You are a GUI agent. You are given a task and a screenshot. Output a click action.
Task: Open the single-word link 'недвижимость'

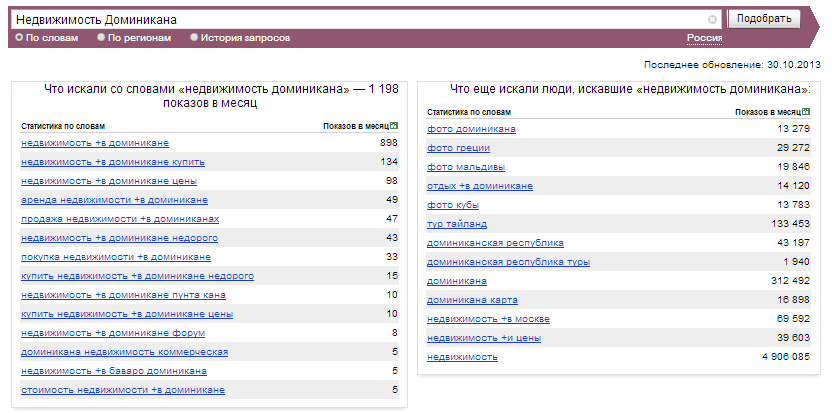pos(462,357)
